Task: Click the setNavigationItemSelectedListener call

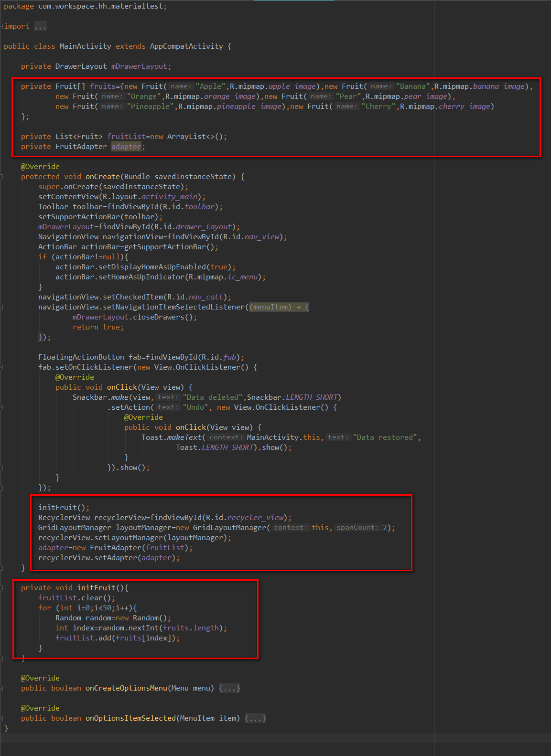Action: click(173, 307)
